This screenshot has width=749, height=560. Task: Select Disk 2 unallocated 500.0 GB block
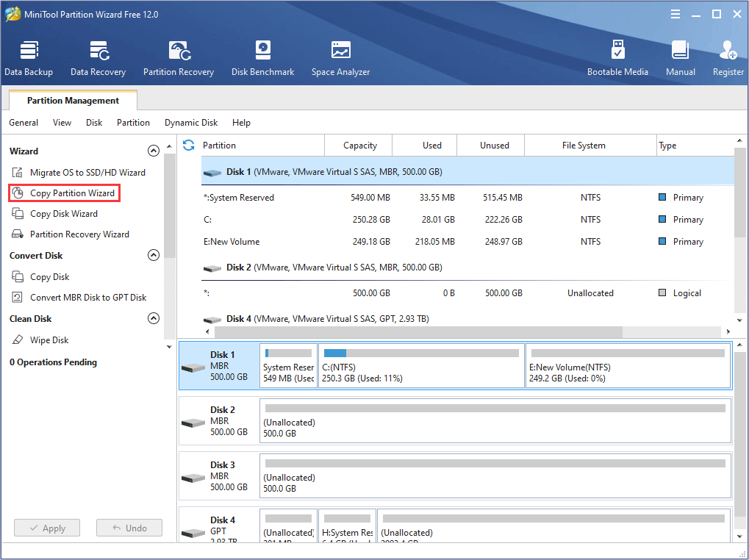[x=495, y=420]
